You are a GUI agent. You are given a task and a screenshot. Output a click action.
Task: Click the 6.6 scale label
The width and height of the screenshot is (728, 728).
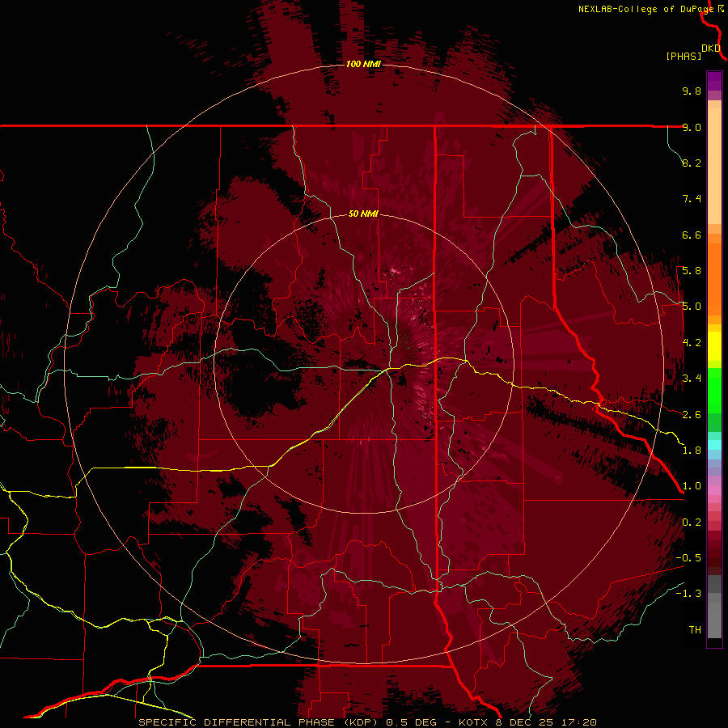point(692,235)
